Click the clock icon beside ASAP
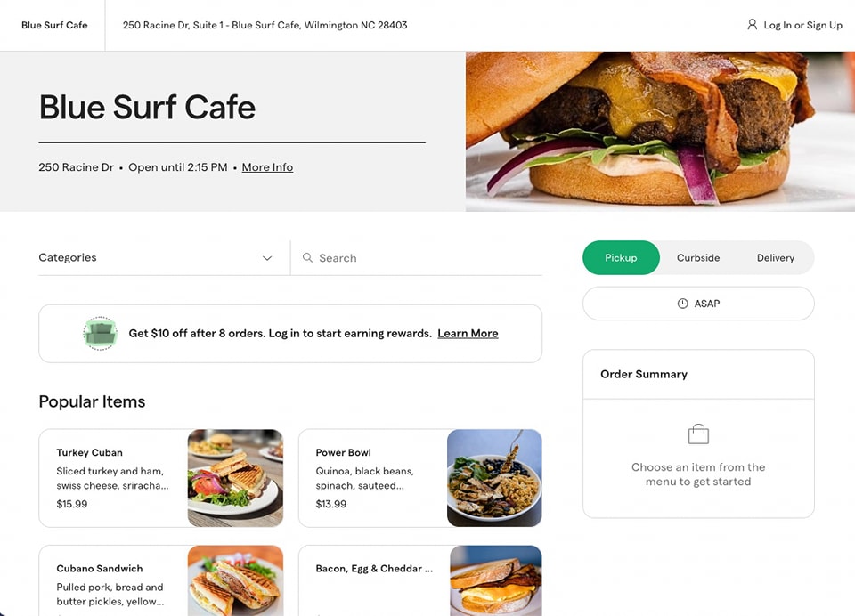Image resolution: width=855 pixels, height=616 pixels. pyautogui.click(x=682, y=304)
